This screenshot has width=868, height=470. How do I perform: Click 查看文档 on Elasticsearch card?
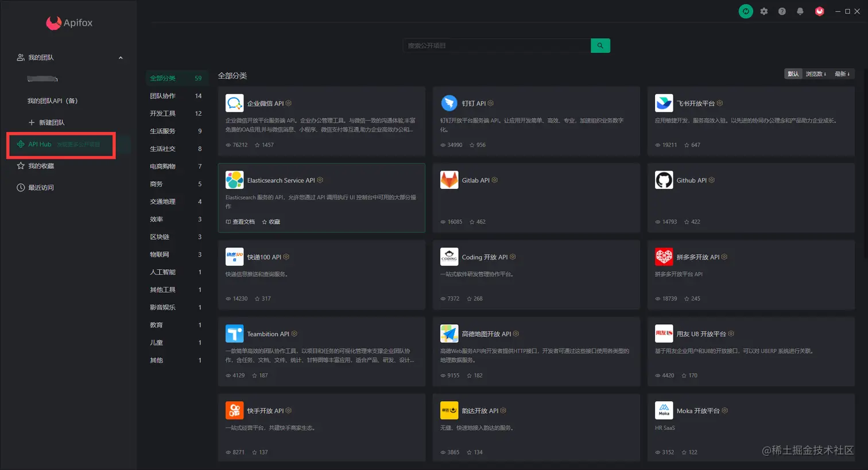pyautogui.click(x=240, y=222)
